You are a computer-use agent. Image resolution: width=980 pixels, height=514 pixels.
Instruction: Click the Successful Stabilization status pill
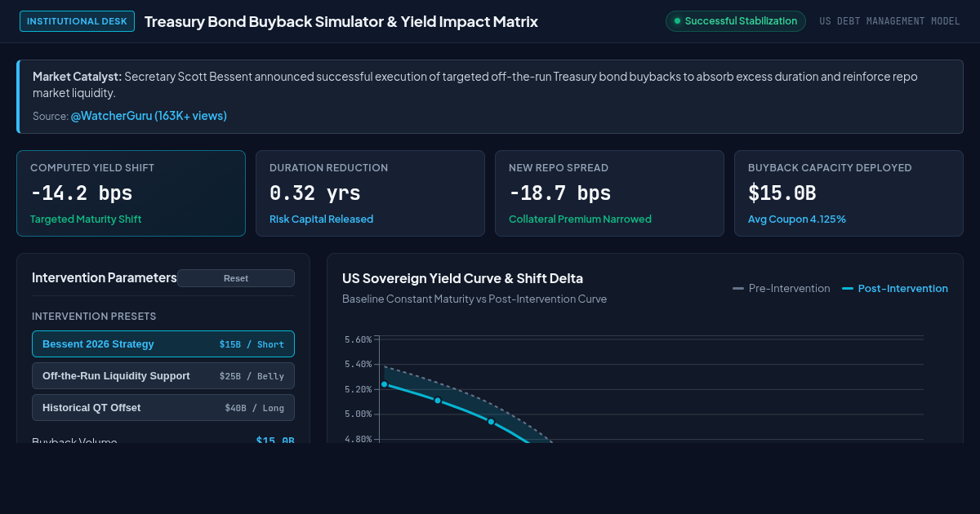pyautogui.click(x=736, y=21)
